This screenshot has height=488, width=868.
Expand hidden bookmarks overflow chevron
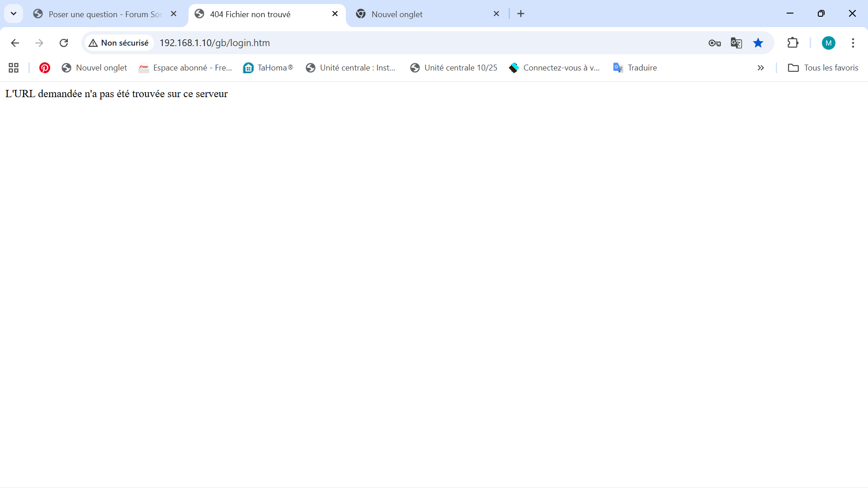(x=760, y=68)
